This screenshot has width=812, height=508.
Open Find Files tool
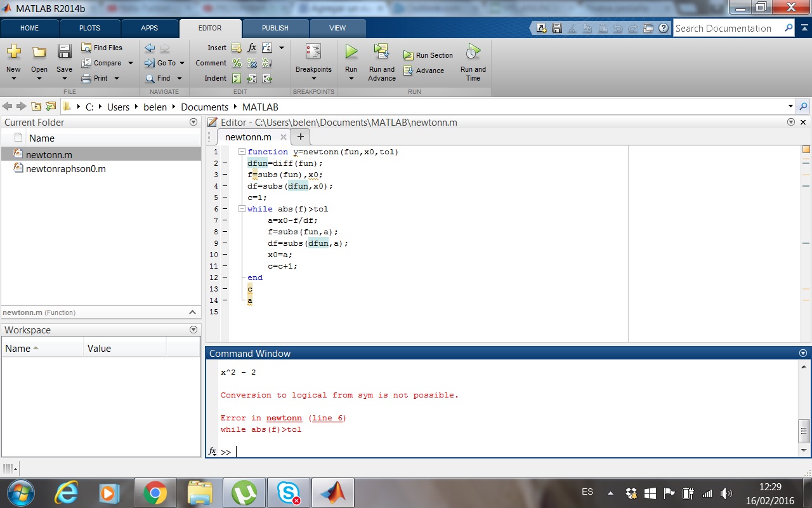click(102, 48)
